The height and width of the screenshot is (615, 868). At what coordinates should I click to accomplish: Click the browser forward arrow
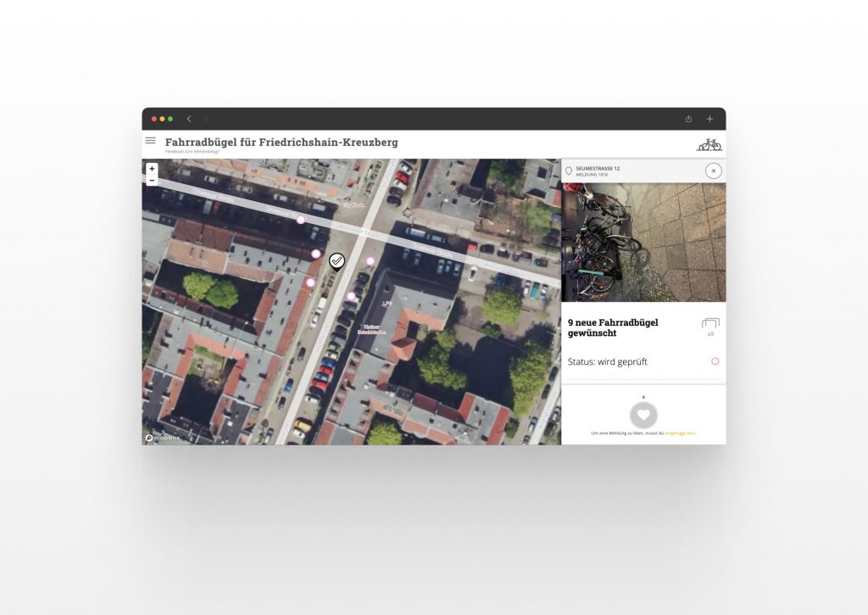[x=207, y=119]
